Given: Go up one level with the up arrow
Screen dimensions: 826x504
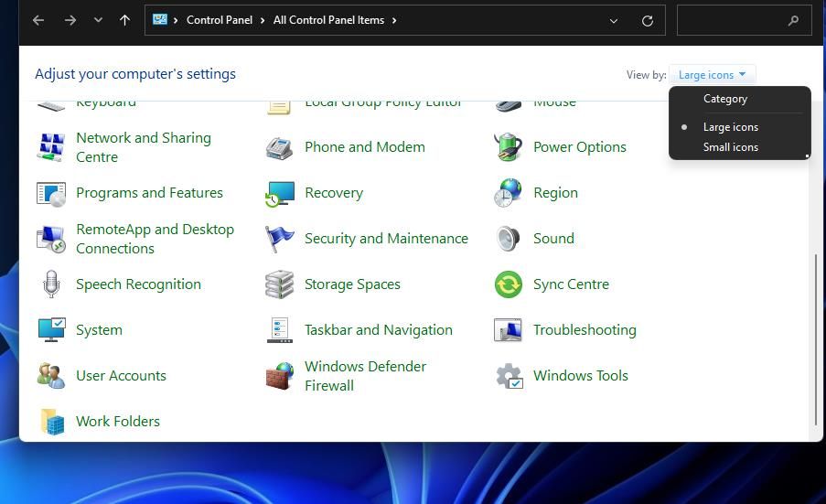Looking at the screenshot, I should click(x=124, y=20).
